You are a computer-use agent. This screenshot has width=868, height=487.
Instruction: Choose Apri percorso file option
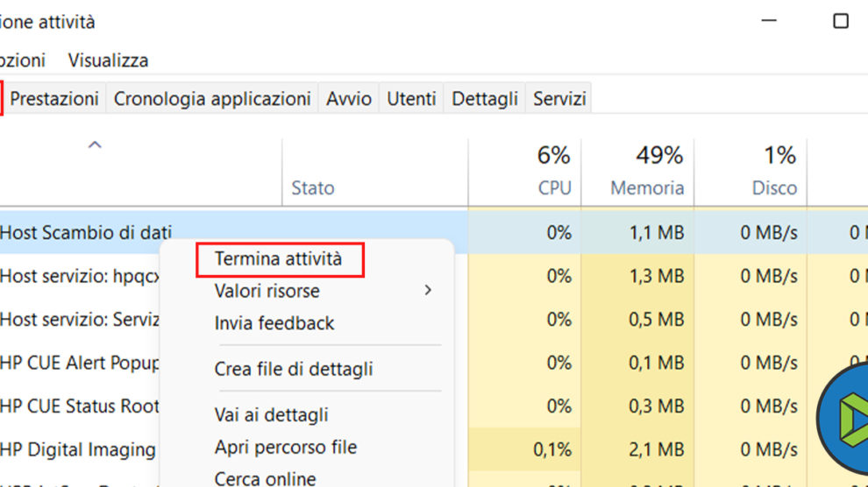pyautogui.click(x=286, y=447)
